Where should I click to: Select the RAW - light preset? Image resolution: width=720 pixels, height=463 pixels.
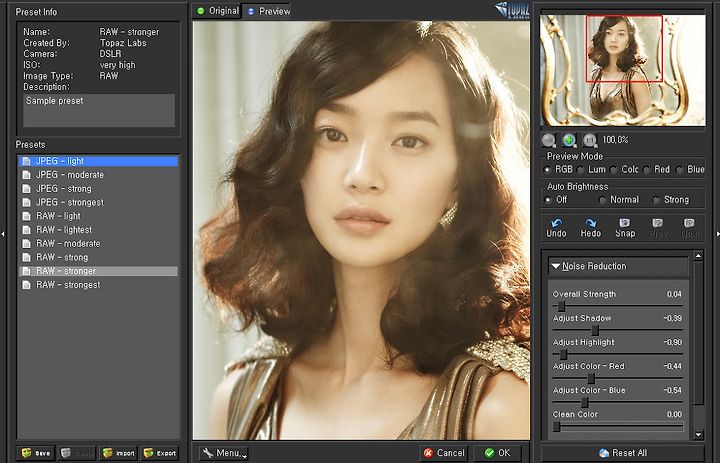tap(98, 216)
